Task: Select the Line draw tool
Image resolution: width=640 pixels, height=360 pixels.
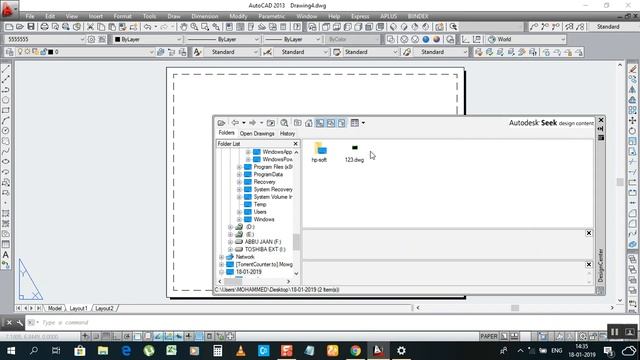Action: pyautogui.click(x=6, y=69)
